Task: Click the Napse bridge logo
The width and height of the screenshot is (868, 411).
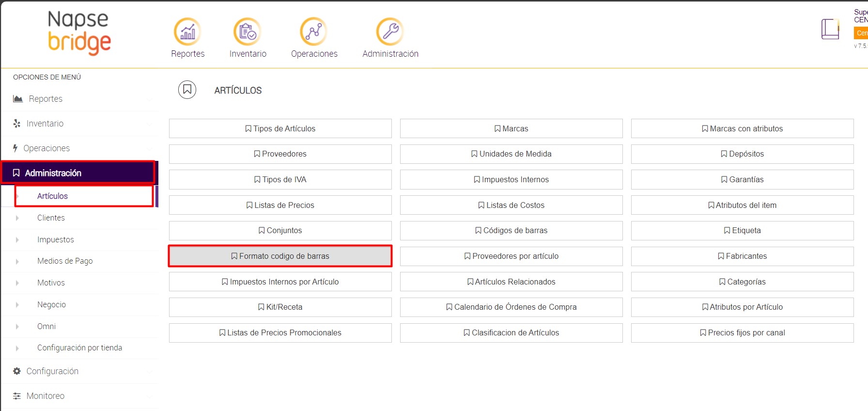Action: [x=79, y=32]
